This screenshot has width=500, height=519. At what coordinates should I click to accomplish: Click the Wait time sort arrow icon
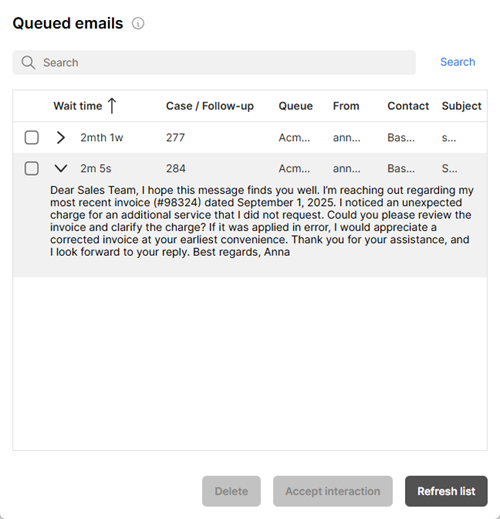coord(112,106)
